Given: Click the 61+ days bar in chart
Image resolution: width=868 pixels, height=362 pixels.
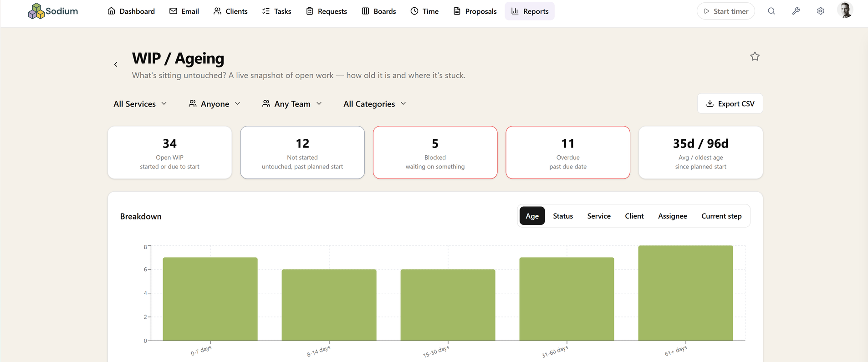Looking at the screenshot, I should click(x=685, y=293).
